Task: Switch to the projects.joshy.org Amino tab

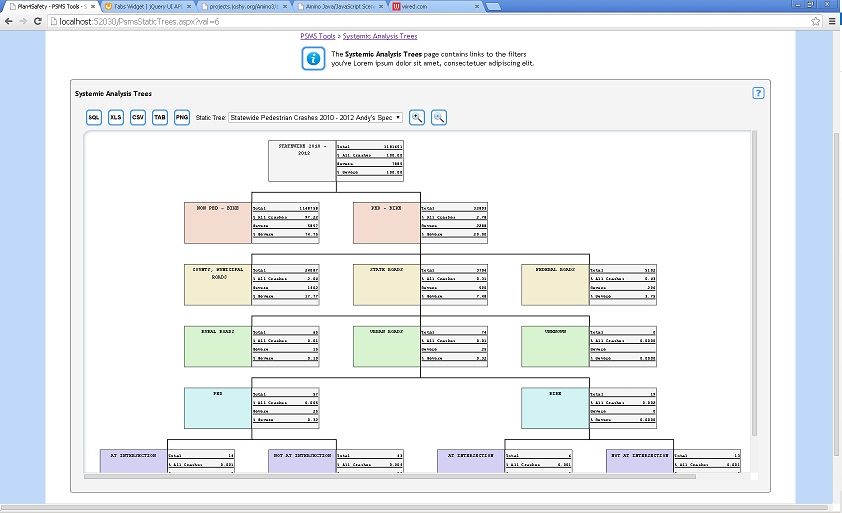Action: click(x=244, y=6)
